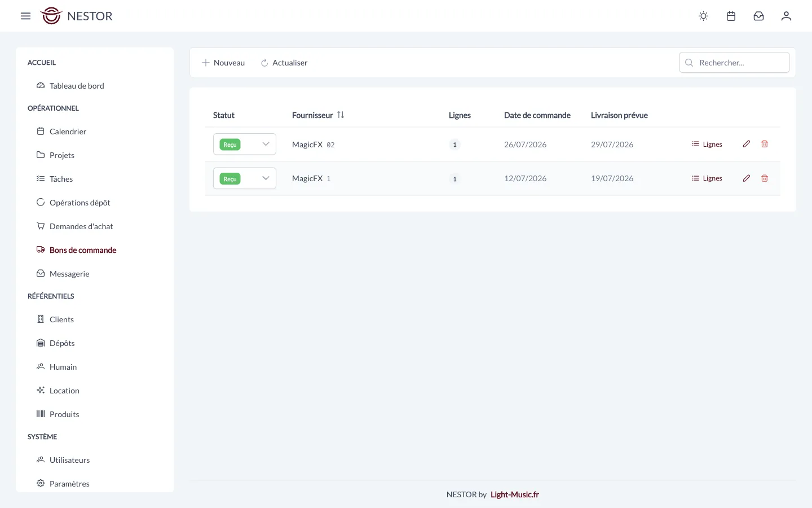The width and height of the screenshot is (812, 508).
Task: Open the inbox icon in top bar
Action: click(758, 16)
